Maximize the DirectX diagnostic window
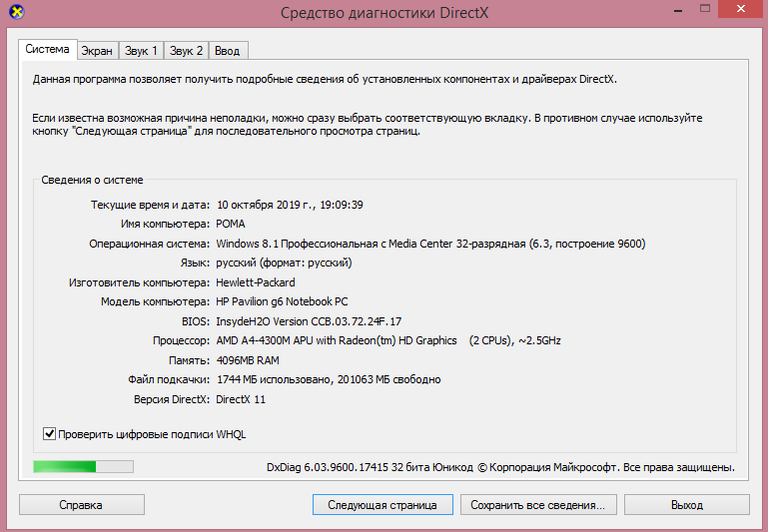The height and width of the screenshot is (532, 768). pos(705,9)
